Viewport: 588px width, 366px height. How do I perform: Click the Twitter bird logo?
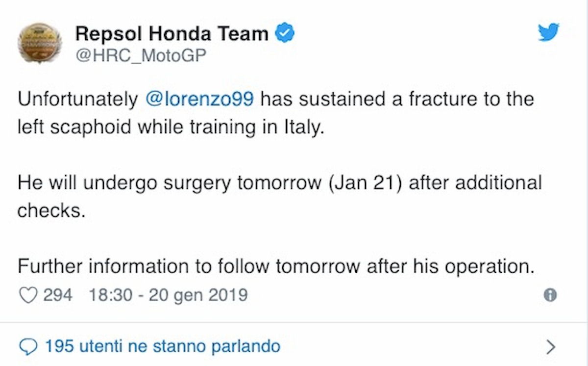548,33
